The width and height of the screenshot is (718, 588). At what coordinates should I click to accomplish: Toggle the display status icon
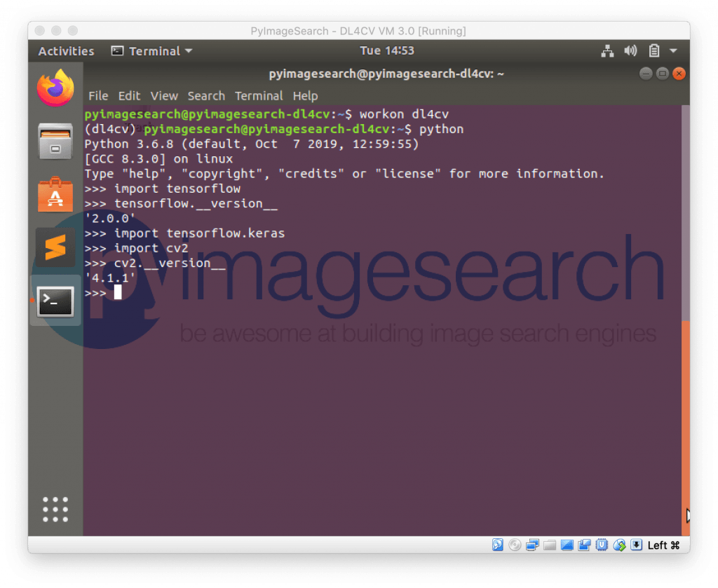coord(567,545)
